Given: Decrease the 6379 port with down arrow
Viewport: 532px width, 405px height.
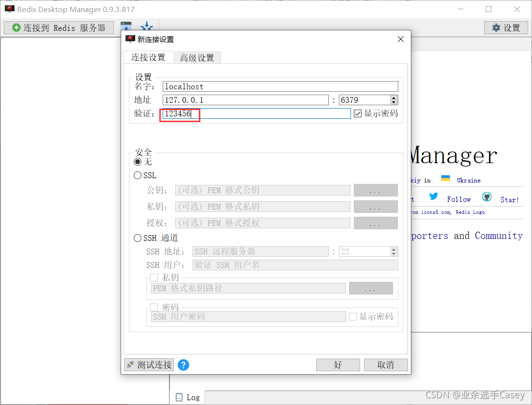Looking at the screenshot, I should 393,102.
